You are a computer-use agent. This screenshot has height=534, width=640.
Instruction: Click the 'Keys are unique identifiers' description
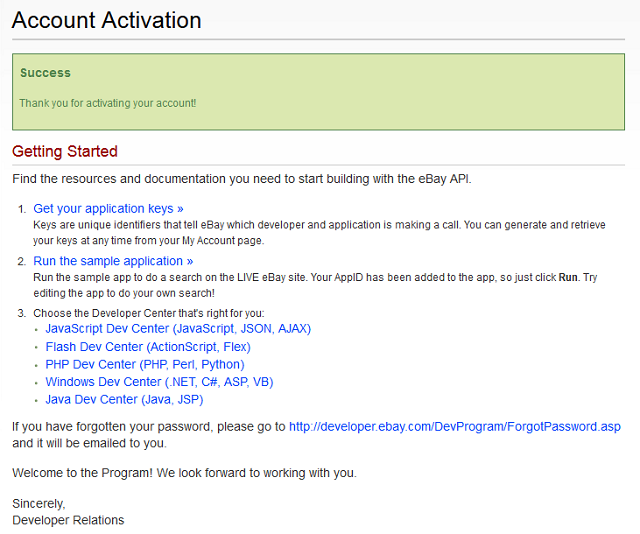click(319, 233)
